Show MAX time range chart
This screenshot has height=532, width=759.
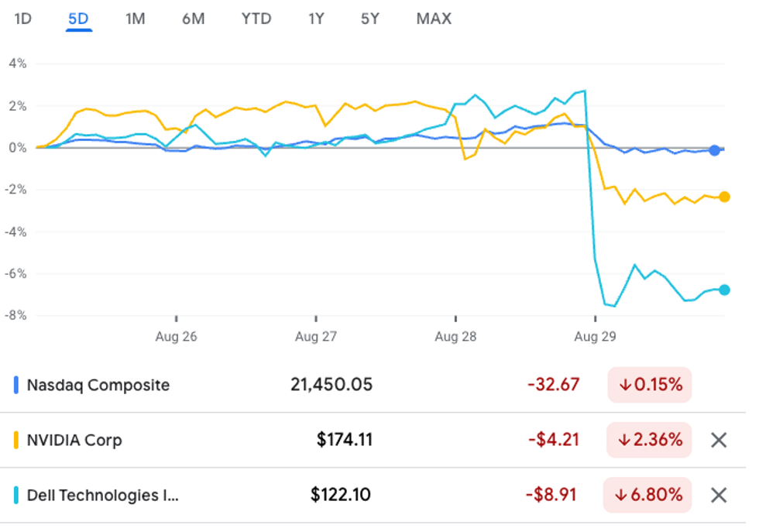[434, 19]
